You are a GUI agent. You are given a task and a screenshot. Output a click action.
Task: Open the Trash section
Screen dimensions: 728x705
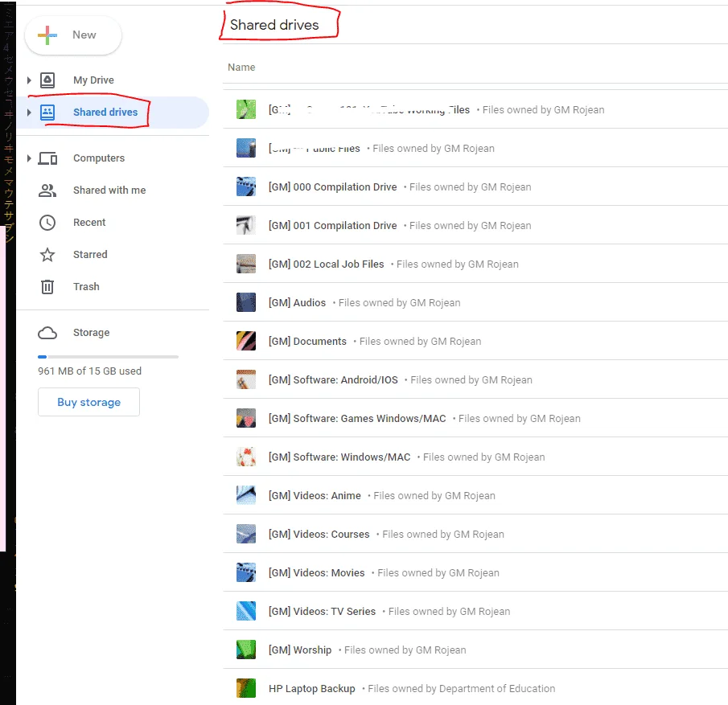tap(86, 287)
